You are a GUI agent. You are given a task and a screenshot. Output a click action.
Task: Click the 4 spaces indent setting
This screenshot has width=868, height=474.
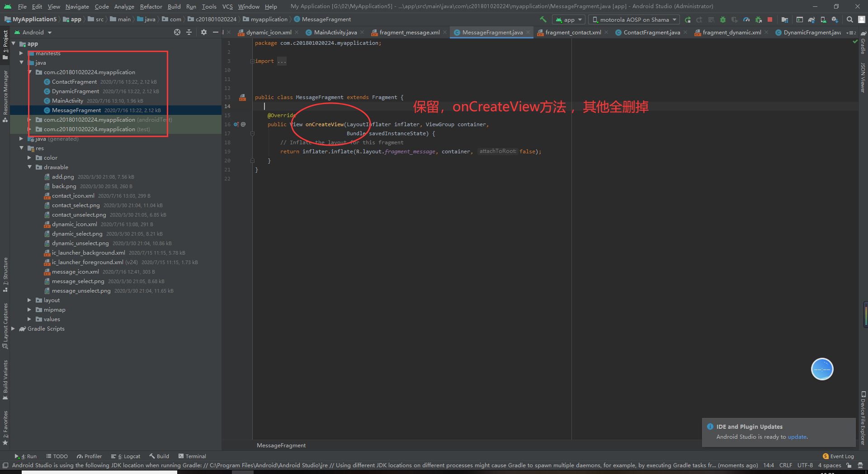830,465
